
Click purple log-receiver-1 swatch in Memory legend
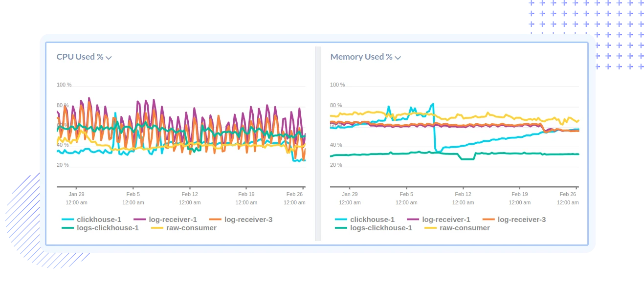pos(413,220)
